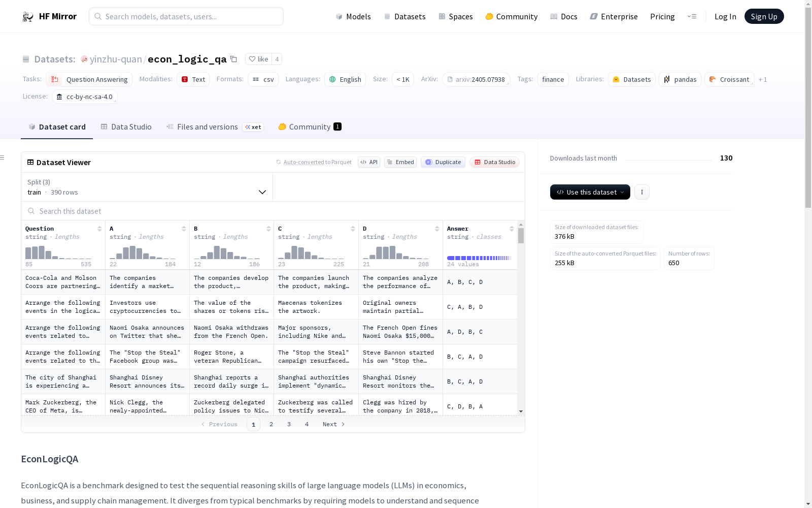Click the Sign Up button
This screenshot has width=812, height=508.
pos(764,16)
